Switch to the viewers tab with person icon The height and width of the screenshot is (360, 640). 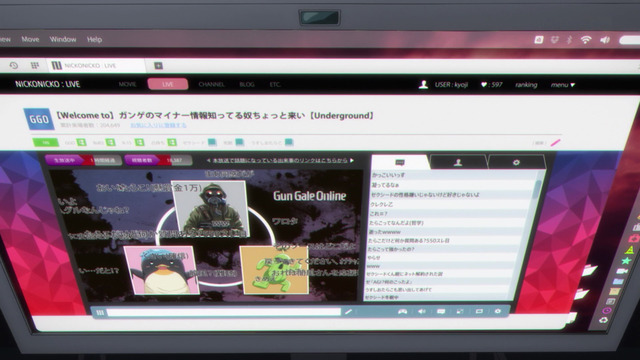pyautogui.click(x=458, y=162)
